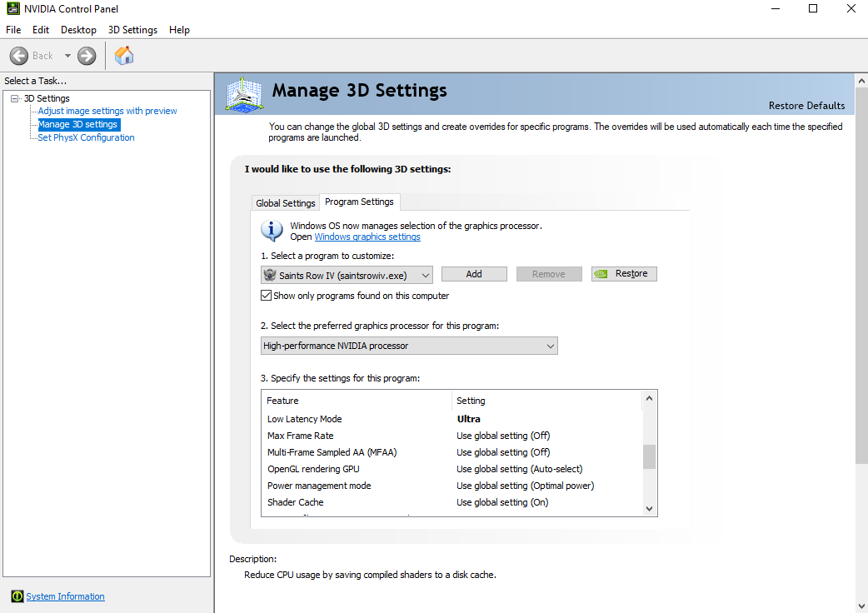Click the System Information icon
This screenshot has width=868, height=613.
[17, 596]
